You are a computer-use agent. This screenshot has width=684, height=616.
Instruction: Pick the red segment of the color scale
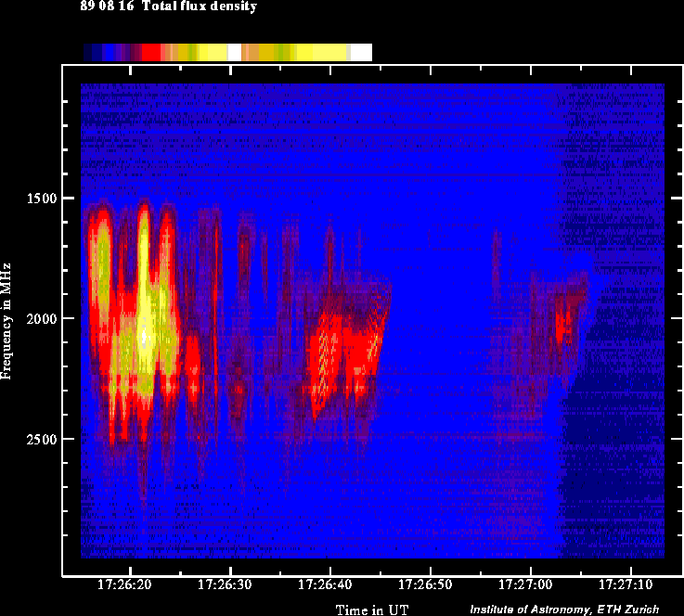point(151,52)
